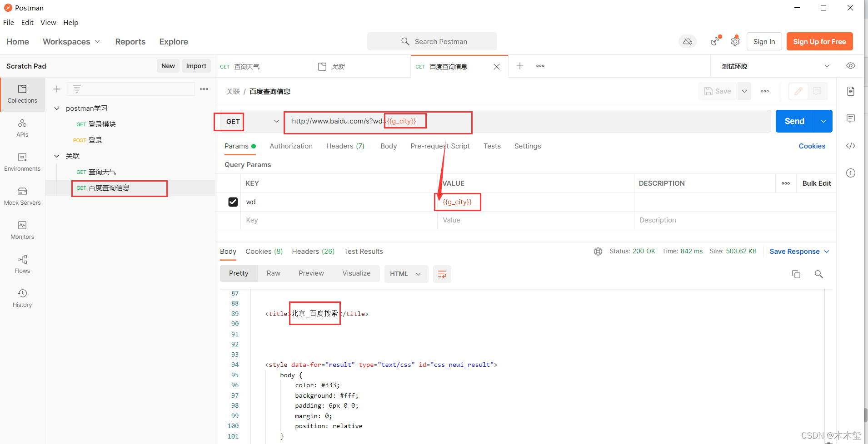Open the Cookies link
This screenshot has width=868, height=444.
tap(812, 146)
